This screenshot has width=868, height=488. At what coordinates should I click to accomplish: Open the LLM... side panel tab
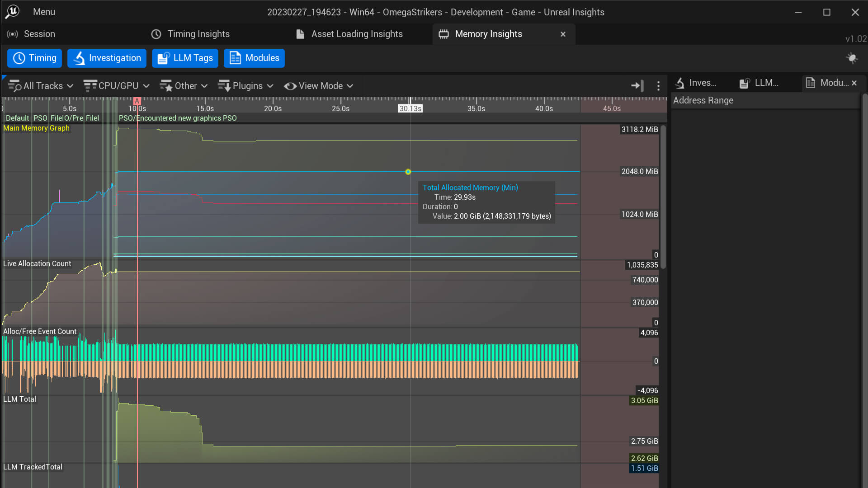click(x=759, y=83)
